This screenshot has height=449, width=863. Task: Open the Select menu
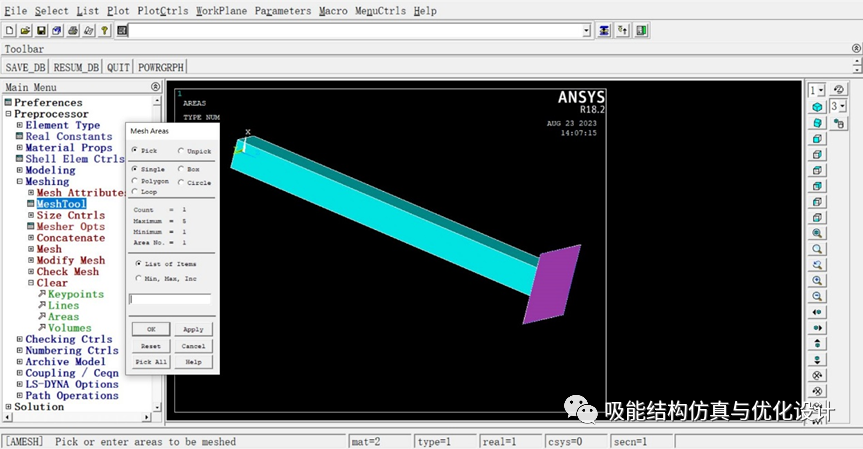(51, 11)
